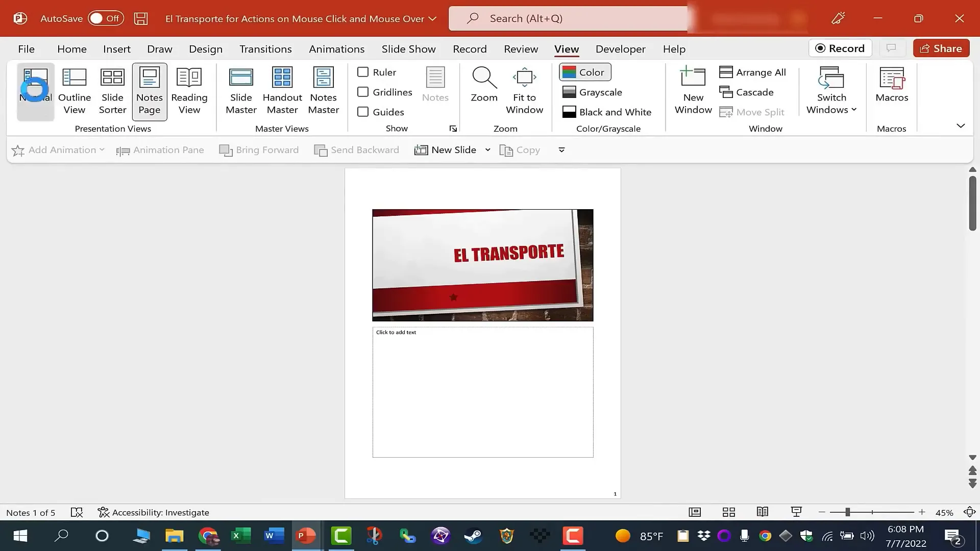This screenshot has height=551, width=980.
Task: Open Show group dialog launcher
Action: [453, 129]
